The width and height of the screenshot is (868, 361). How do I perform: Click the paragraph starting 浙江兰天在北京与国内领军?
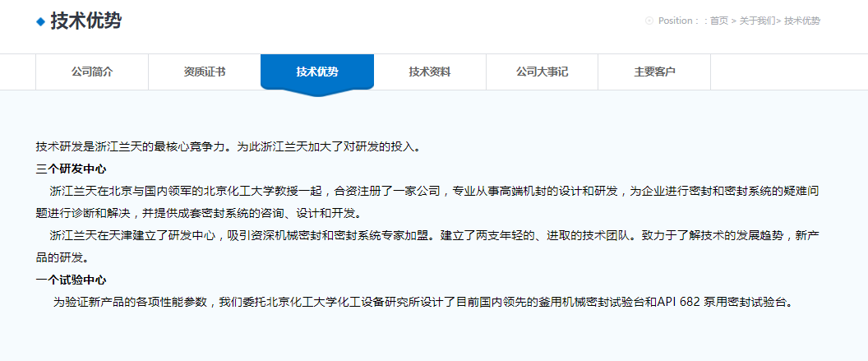click(427, 202)
